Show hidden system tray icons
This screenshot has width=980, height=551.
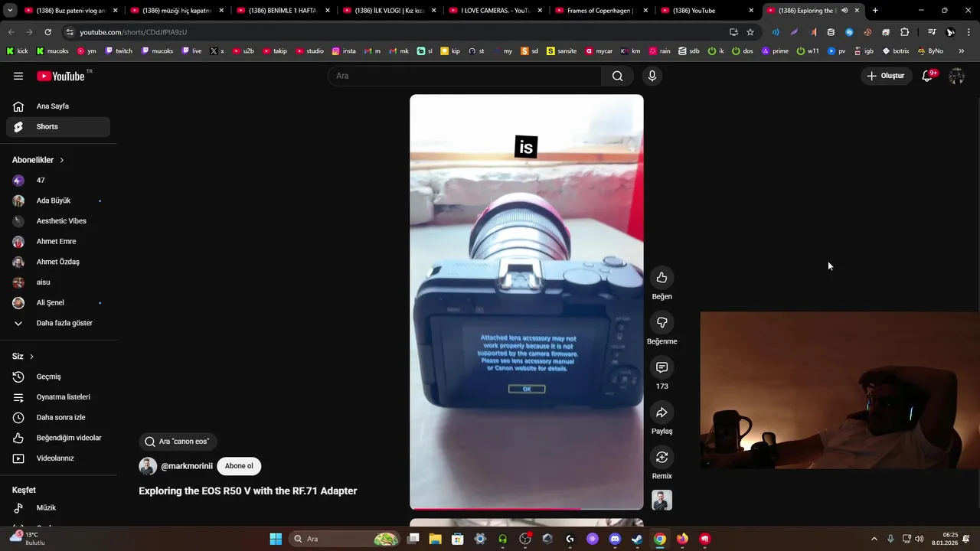[874, 539]
